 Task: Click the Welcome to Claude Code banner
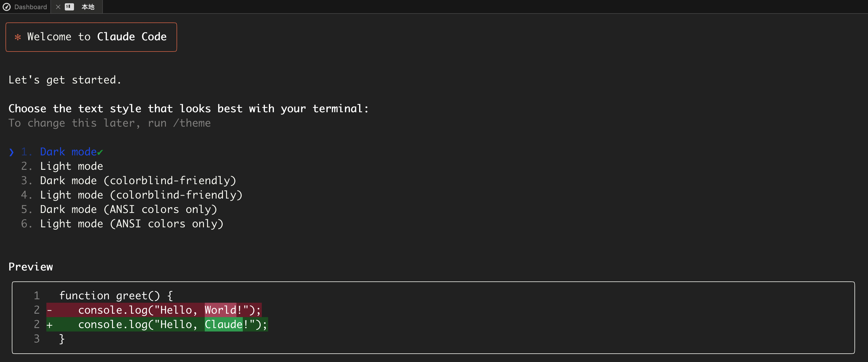click(x=91, y=37)
